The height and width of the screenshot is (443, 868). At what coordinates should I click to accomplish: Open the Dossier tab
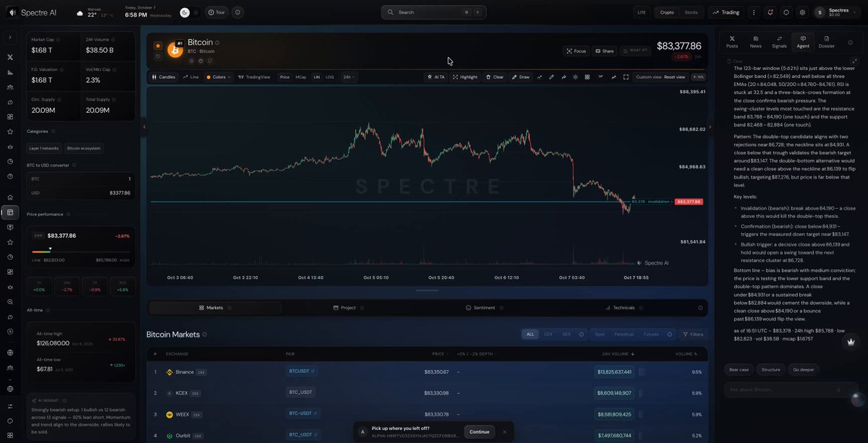click(826, 42)
